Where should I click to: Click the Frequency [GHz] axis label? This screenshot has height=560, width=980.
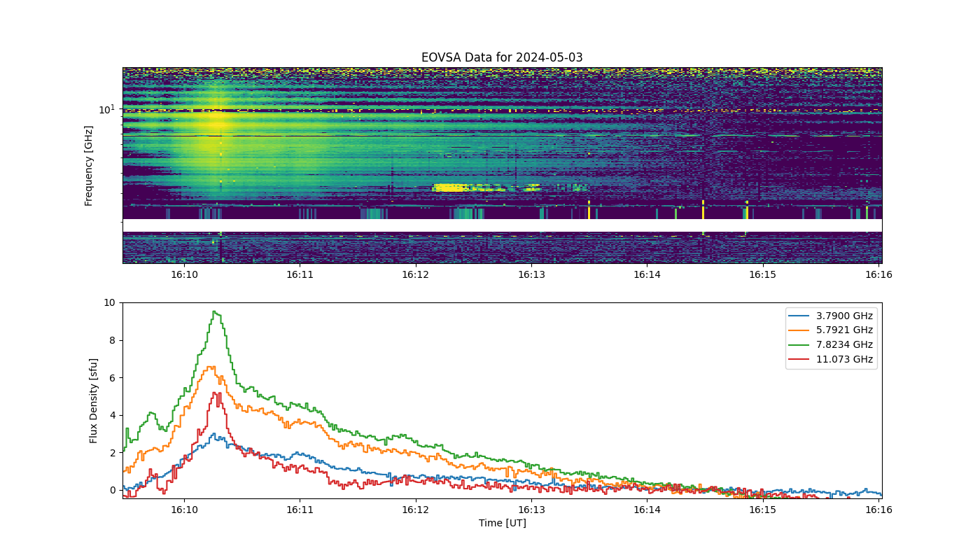pos(89,165)
